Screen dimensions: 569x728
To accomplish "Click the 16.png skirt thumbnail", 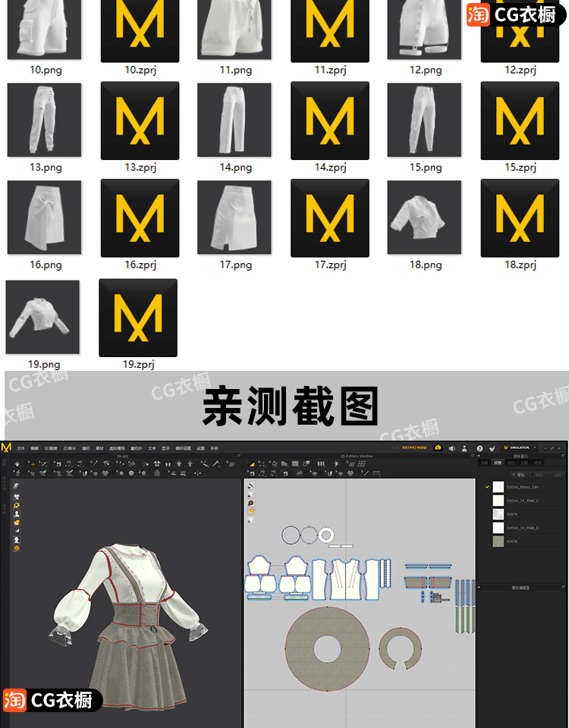I will [45, 218].
